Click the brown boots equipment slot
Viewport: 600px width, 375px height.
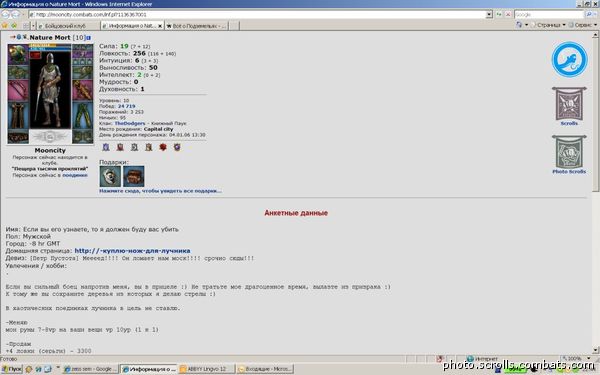point(18,116)
